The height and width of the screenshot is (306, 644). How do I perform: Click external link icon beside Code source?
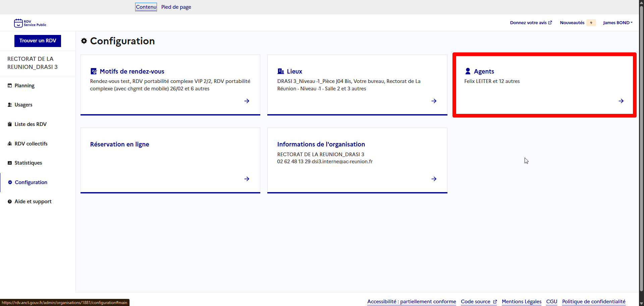click(495, 302)
